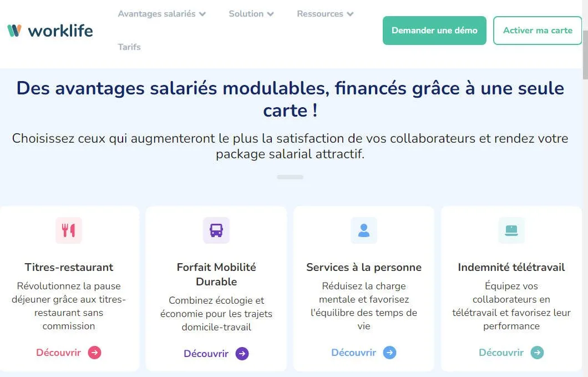Click the teal arrow under Indemnité télétravail
Viewport: 588px width, 377px height.
point(538,353)
